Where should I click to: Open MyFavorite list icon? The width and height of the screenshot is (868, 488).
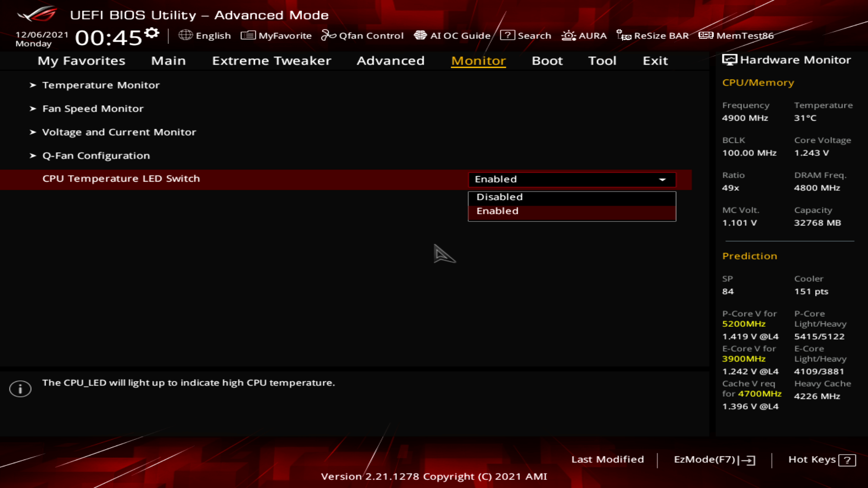pos(248,35)
